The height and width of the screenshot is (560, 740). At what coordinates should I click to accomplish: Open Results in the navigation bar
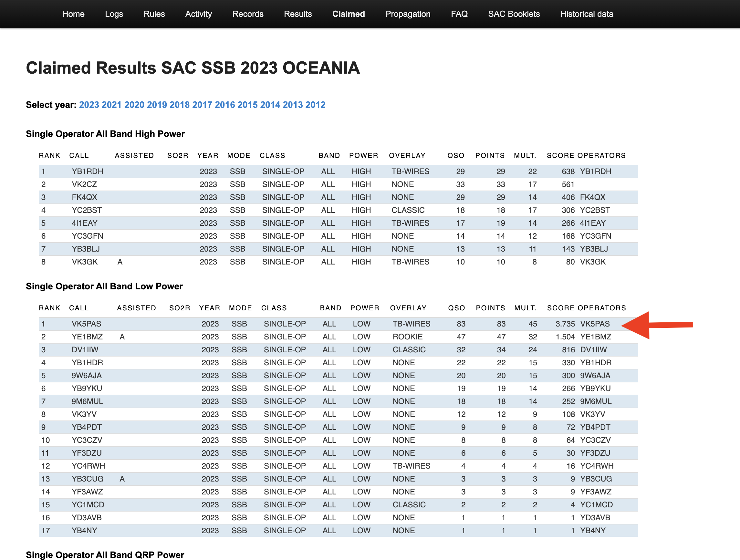[297, 14]
